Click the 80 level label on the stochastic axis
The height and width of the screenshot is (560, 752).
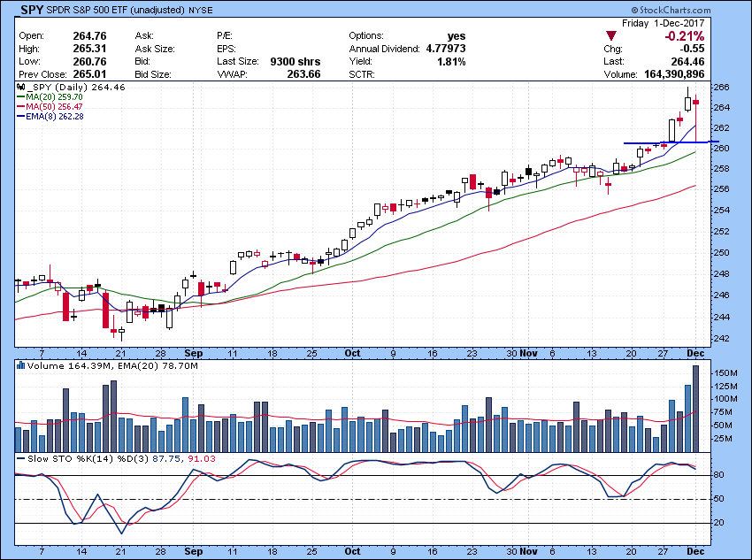[719, 475]
